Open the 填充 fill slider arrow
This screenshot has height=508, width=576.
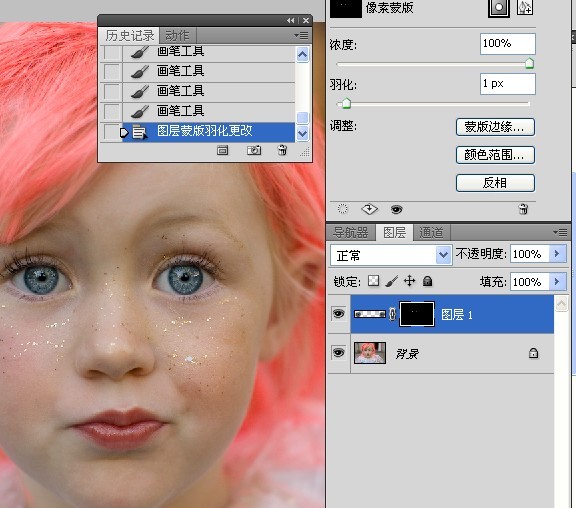pos(557,282)
